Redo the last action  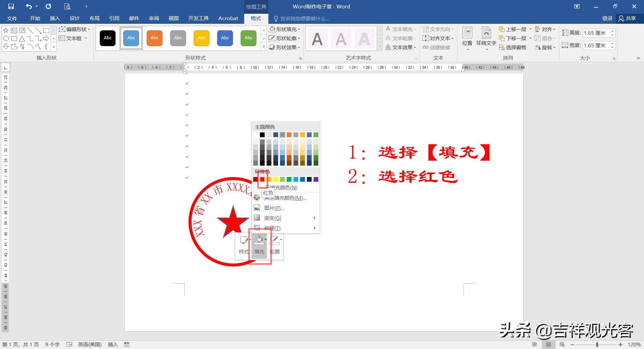pyautogui.click(x=48, y=6)
